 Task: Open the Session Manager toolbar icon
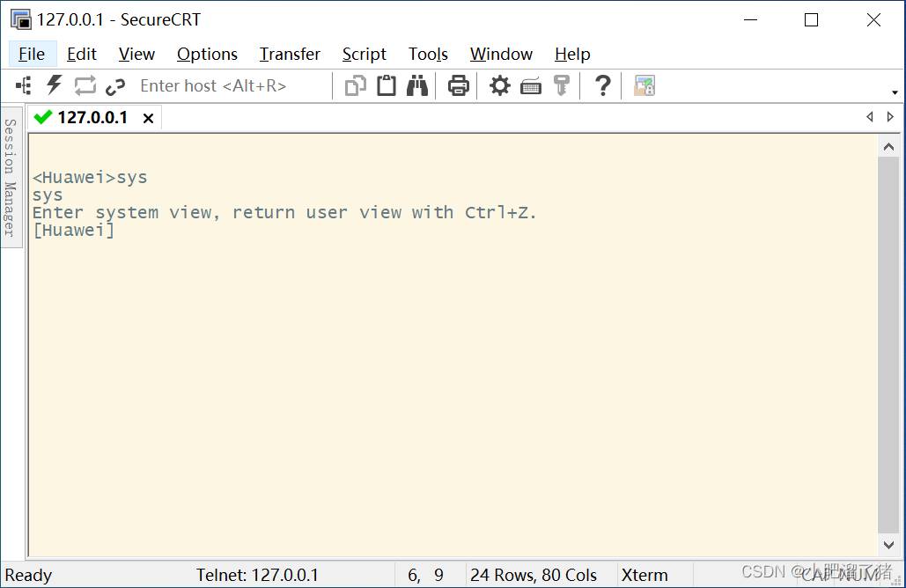[x=24, y=86]
